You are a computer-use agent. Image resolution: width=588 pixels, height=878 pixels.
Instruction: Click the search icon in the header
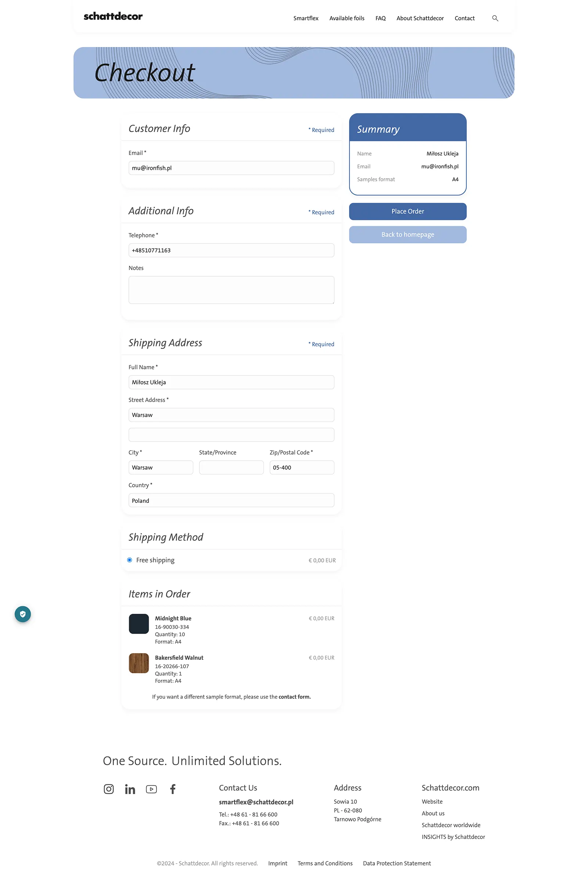pyautogui.click(x=495, y=18)
